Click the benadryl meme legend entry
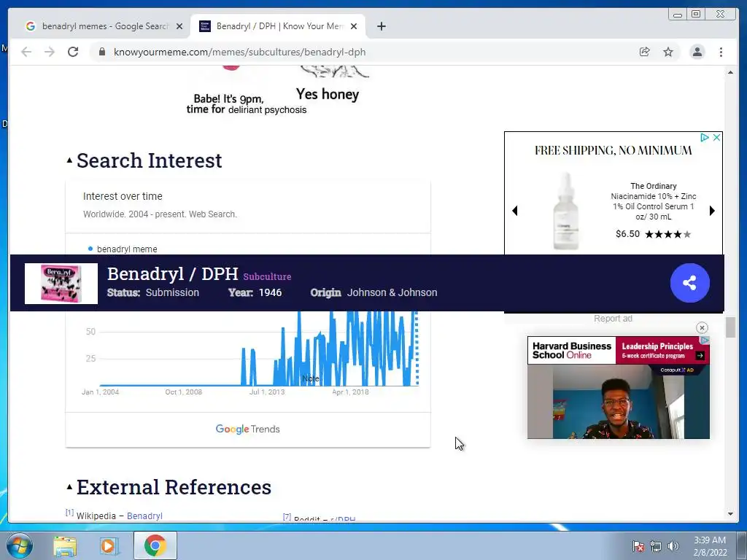This screenshot has width=747, height=560. [123, 249]
